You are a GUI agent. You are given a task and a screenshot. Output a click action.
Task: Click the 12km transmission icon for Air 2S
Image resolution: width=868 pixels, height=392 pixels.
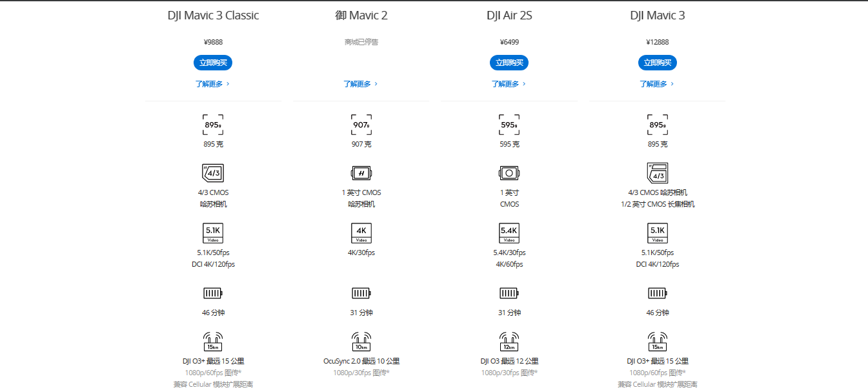(x=509, y=341)
